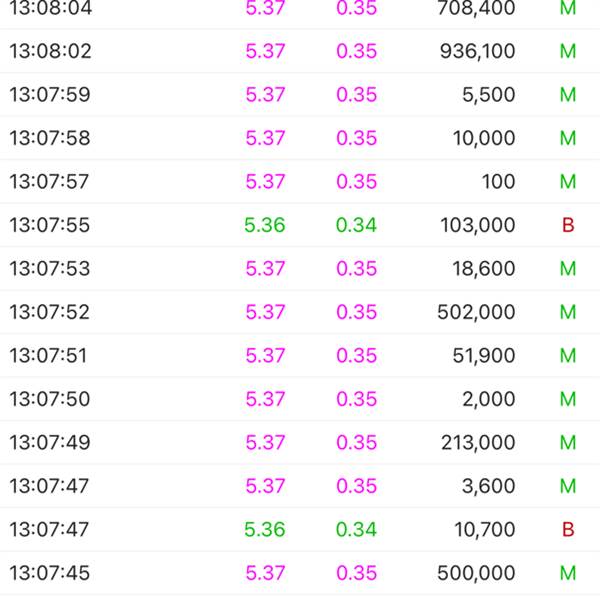Select the 13:07:53 trade row
Screen dimensions: 600x600
coord(300,268)
